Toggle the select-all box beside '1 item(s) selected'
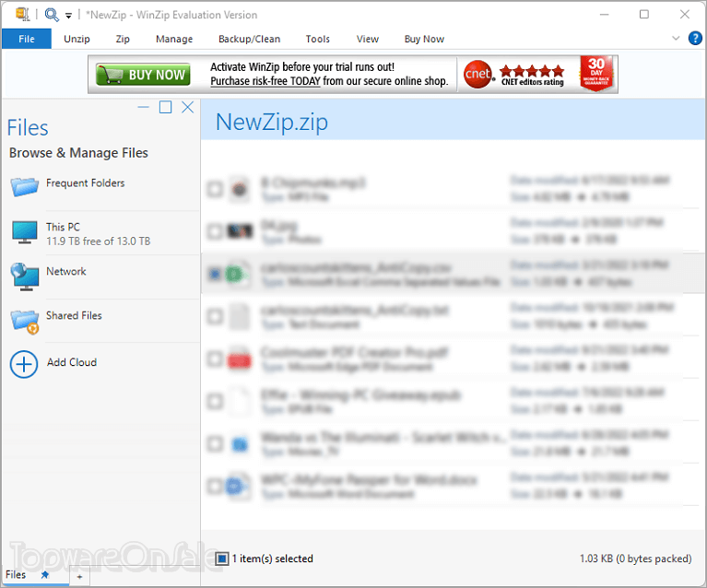The height and width of the screenshot is (588, 707). (222, 559)
